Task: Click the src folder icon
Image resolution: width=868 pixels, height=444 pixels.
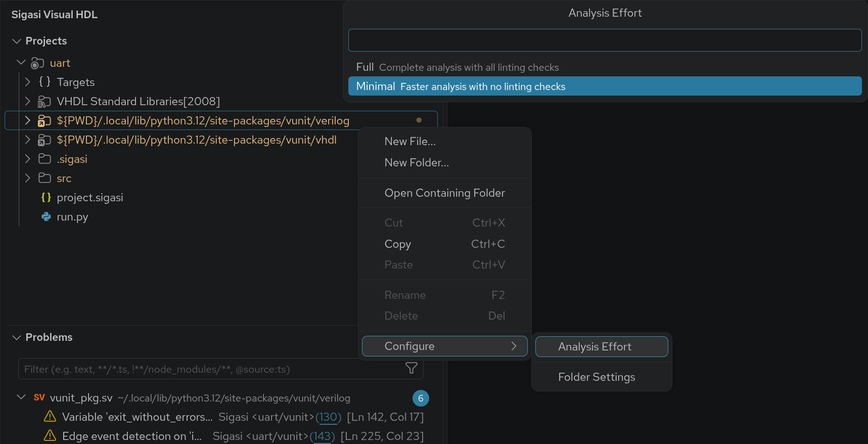Action: coord(44,179)
